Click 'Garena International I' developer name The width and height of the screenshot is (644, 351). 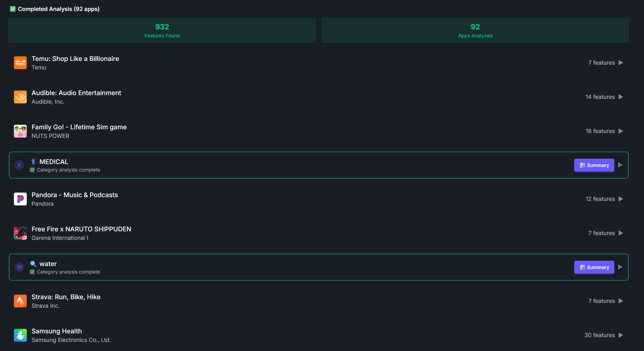point(60,238)
